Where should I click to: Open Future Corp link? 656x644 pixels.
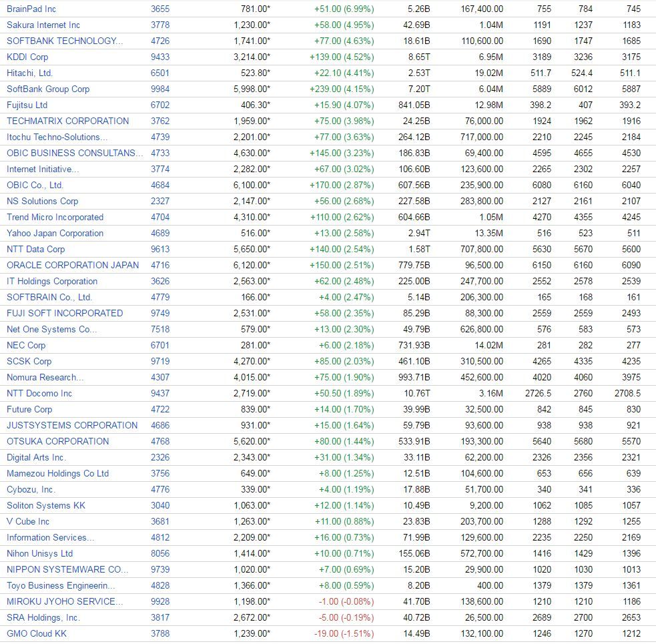click(x=29, y=409)
